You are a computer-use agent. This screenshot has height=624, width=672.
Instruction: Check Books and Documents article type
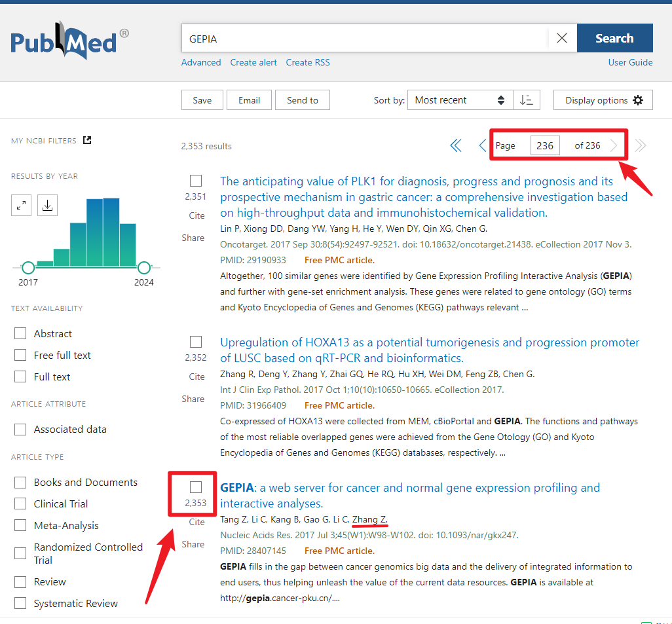(20, 483)
